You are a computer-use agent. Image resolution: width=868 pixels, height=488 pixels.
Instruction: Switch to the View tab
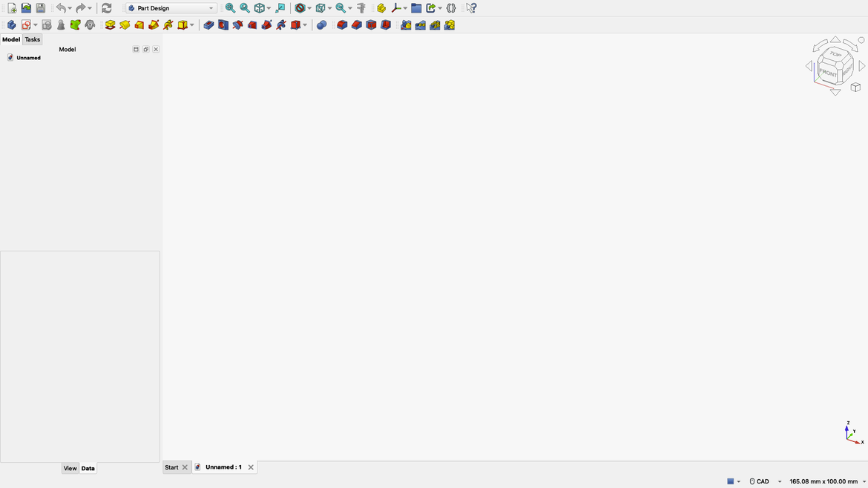coord(70,468)
